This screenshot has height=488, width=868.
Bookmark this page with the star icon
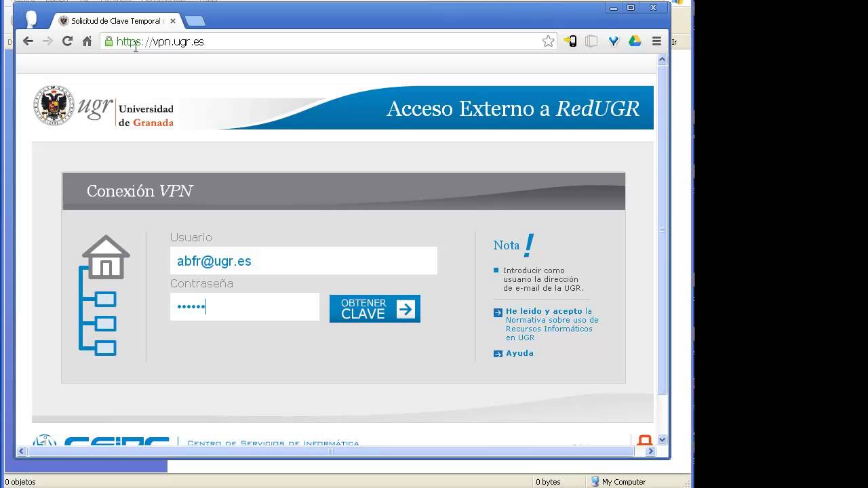click(548, 41)
